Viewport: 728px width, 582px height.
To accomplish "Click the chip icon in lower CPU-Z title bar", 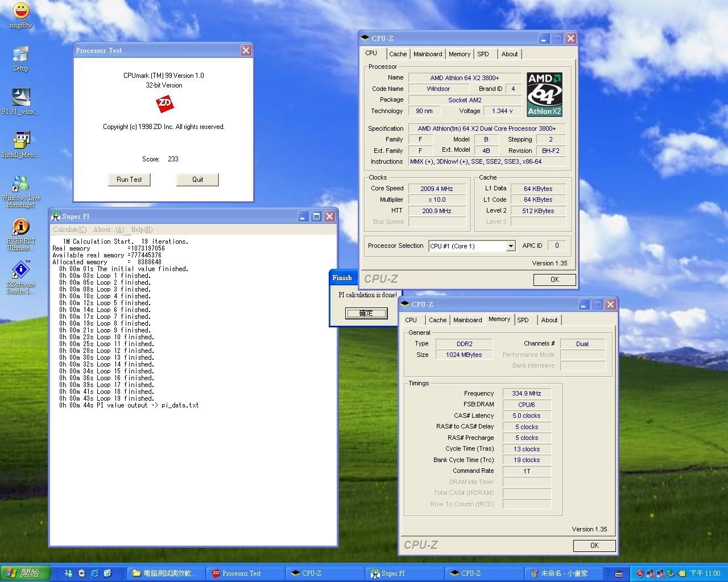I will 405,304.
